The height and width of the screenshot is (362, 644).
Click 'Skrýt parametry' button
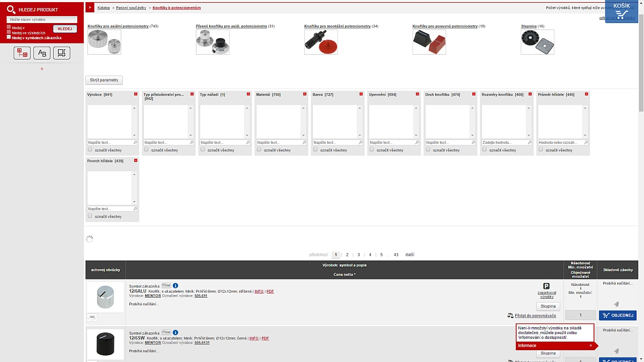104,80
